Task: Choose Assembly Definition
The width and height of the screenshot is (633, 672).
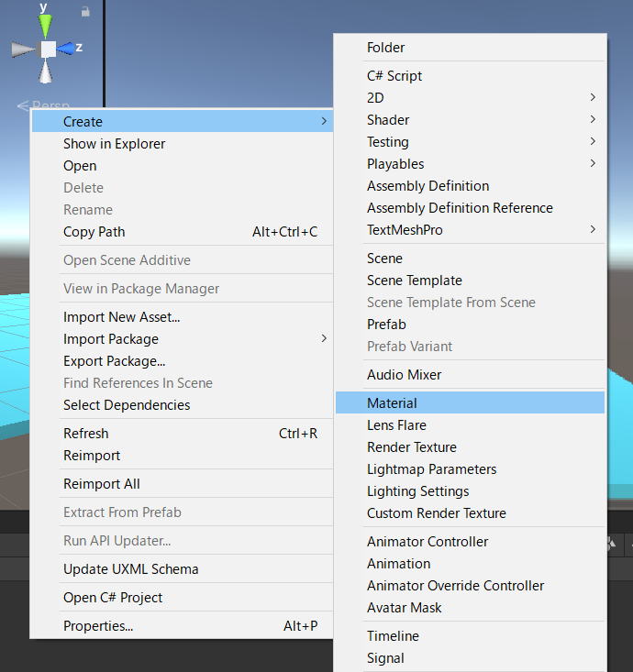Action: point(470,185)
